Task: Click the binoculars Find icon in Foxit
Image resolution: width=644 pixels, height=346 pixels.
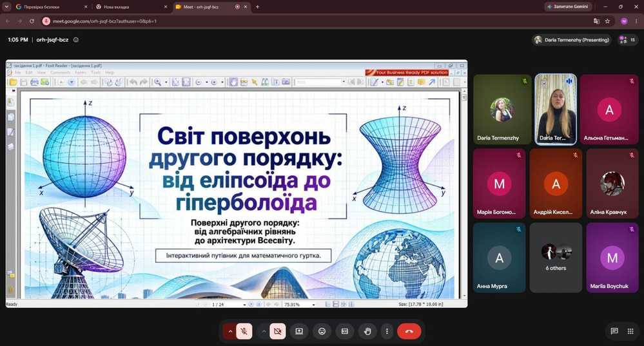Action: click(265, 82)
